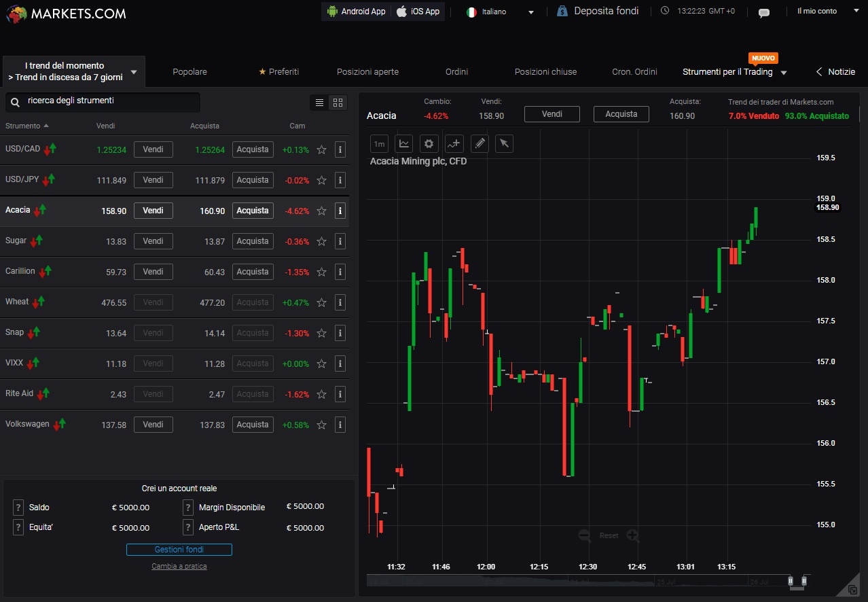Select the pencil drawing tool
Screen dimensions: 868x602
pyautogui.click(x=480, y=143)
